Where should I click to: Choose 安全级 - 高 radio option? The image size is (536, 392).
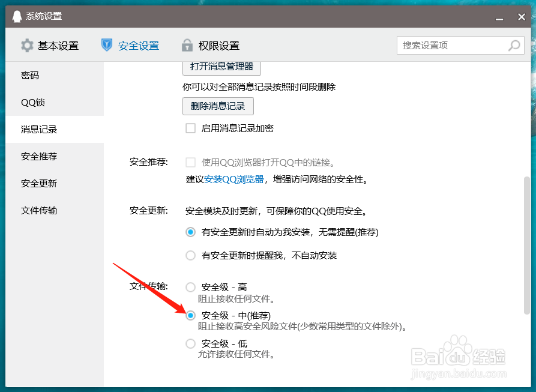pyautogui.click(x=190, y=287)
